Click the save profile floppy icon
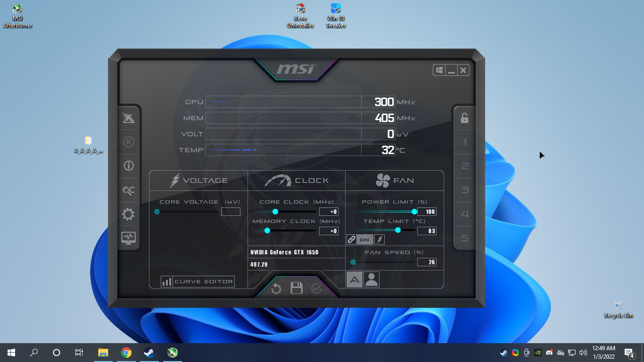This screenshot has width=644, height=362. (x=297, y=288)
